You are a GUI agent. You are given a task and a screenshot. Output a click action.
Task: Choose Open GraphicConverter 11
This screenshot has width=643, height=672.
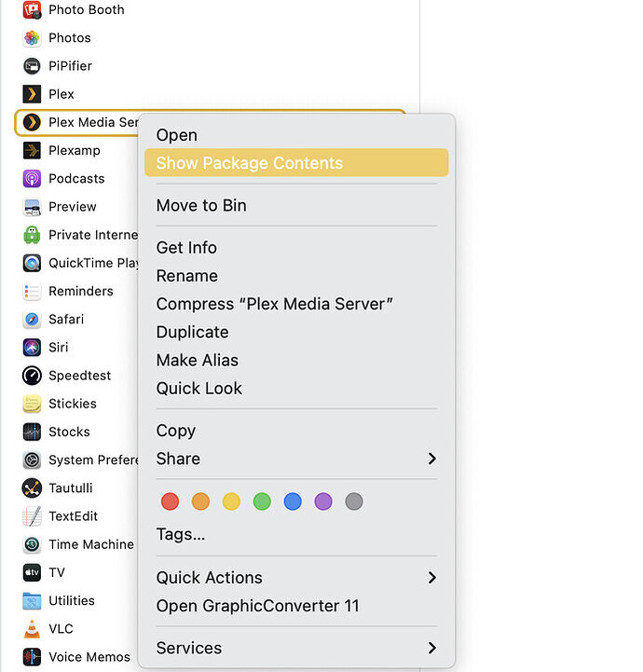(296, 606)
